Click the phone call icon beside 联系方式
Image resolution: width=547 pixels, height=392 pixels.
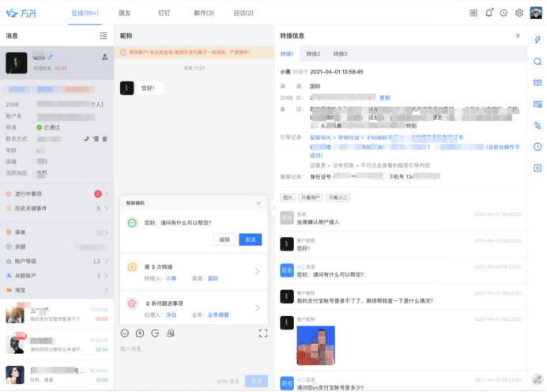tap(86, 138)
